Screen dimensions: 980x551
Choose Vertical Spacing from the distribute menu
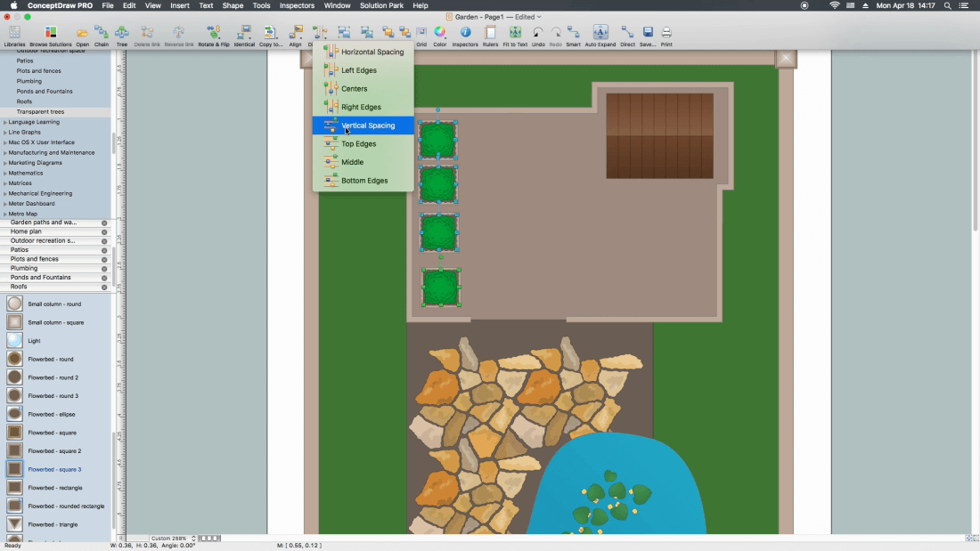(367, 126)
